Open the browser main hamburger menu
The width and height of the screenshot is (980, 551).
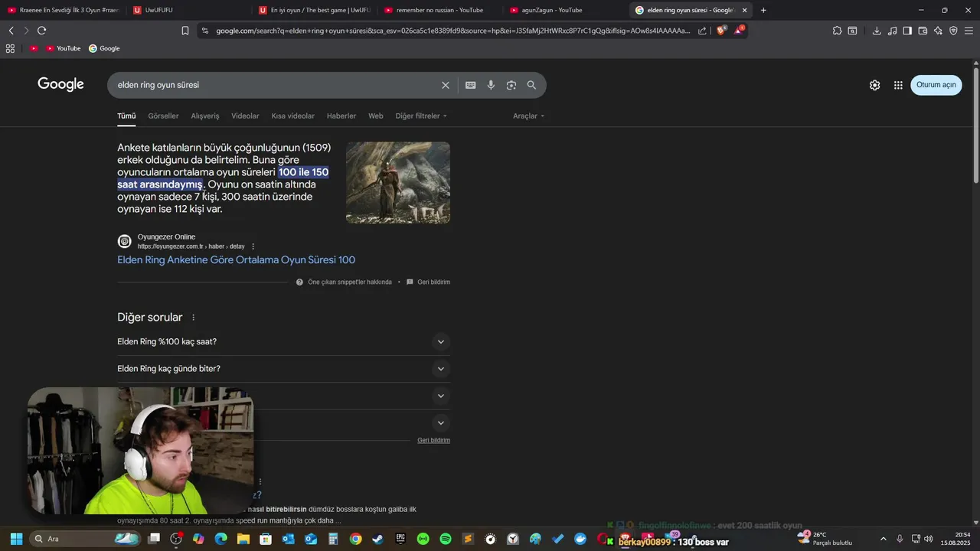point(969,31)
